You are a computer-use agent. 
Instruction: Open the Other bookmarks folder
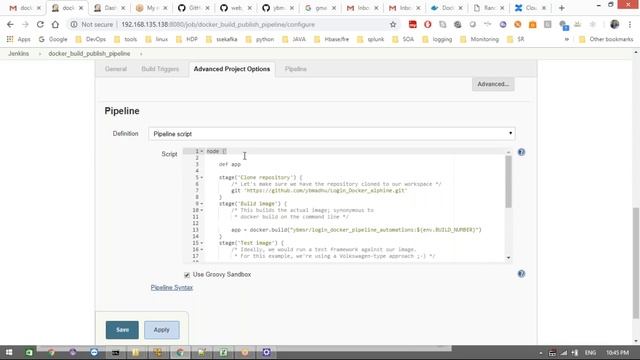pos(607,39)
